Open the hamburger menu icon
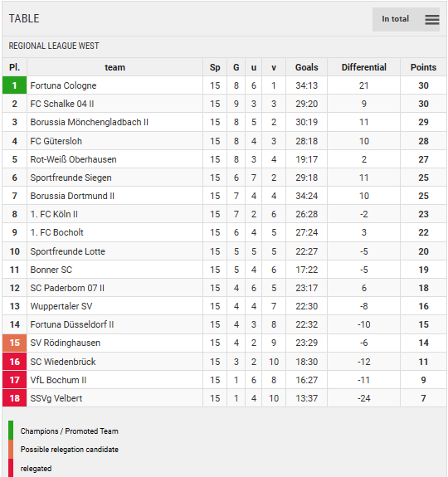This screenshot has height=477, width=448. pos(432,19)
